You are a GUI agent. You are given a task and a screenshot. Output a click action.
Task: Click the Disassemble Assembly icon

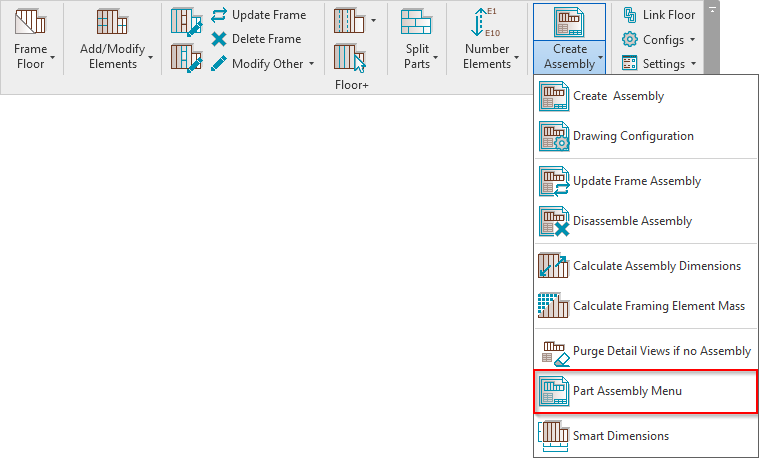pos(553,221)
